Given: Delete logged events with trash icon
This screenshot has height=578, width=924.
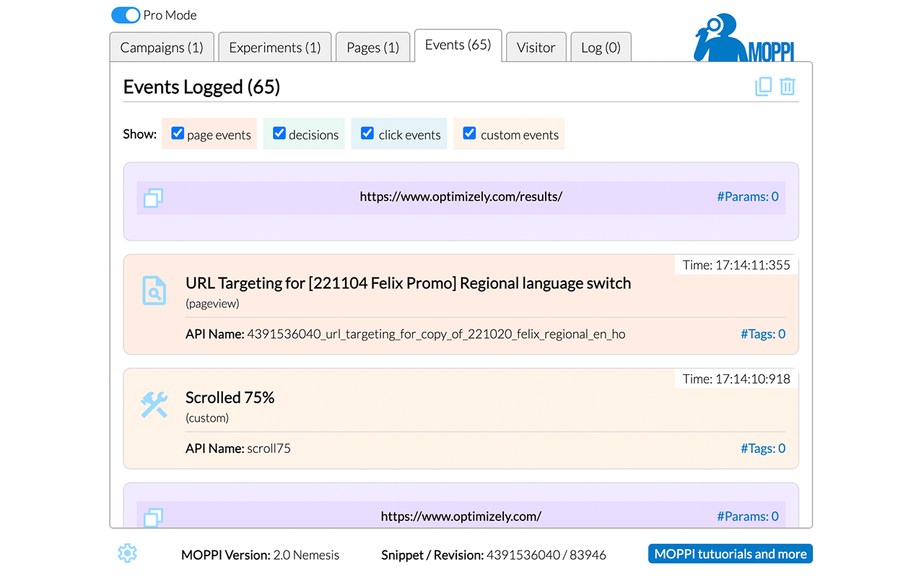Looking at the screenshot, I should (788, 87).
